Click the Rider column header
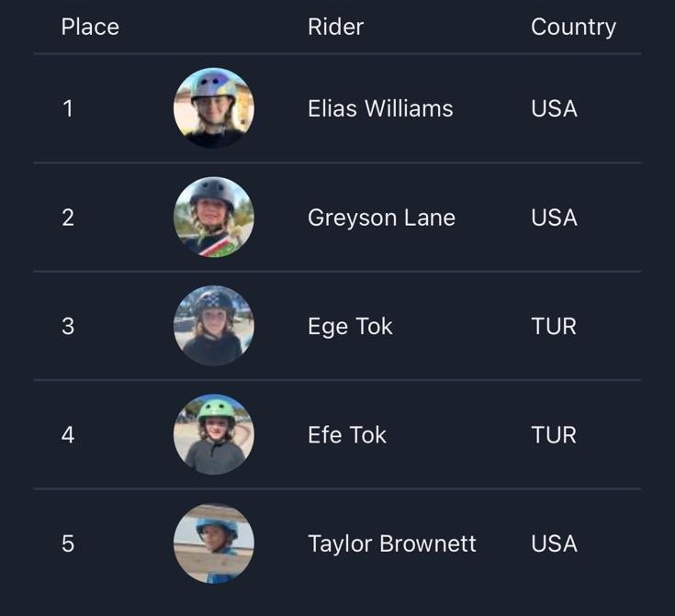Viewport: 675px width, 616px height. tap(335, 27)
